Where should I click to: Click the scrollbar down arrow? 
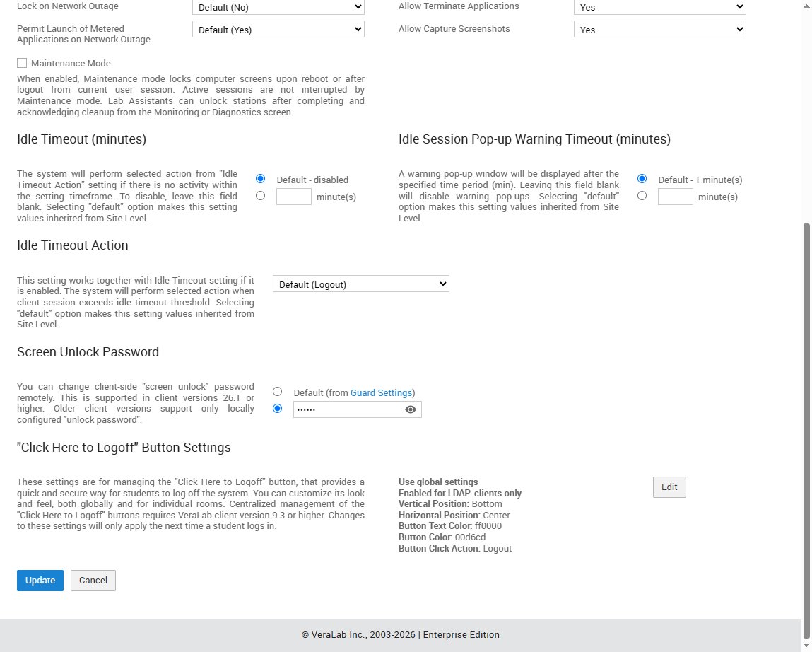pyautogui.click(x=807, y=646)
